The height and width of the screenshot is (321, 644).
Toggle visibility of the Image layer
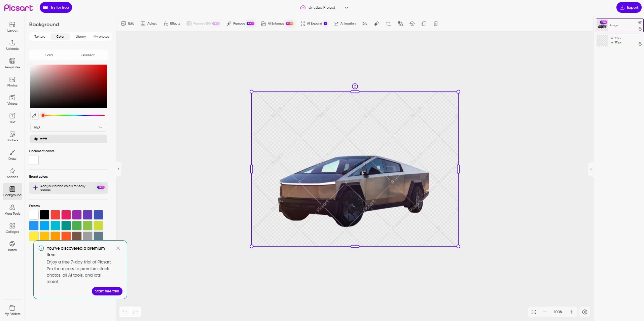640,22
